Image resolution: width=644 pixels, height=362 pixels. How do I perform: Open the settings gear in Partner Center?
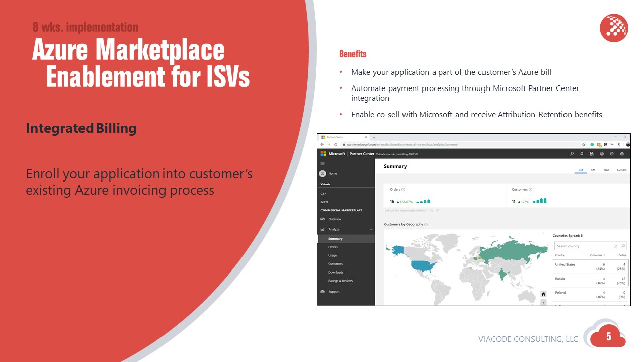622,154
